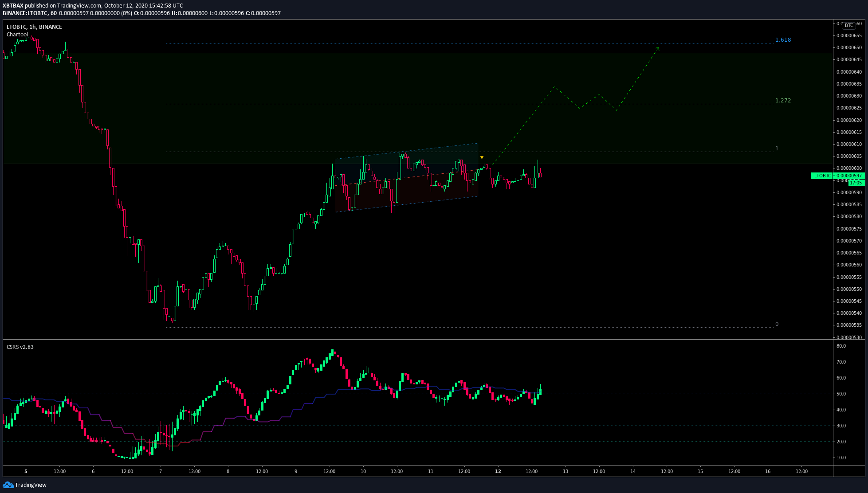868x493 pixels.
Task: Click the 0.00000580 price axis value
Action: point(849,216)
